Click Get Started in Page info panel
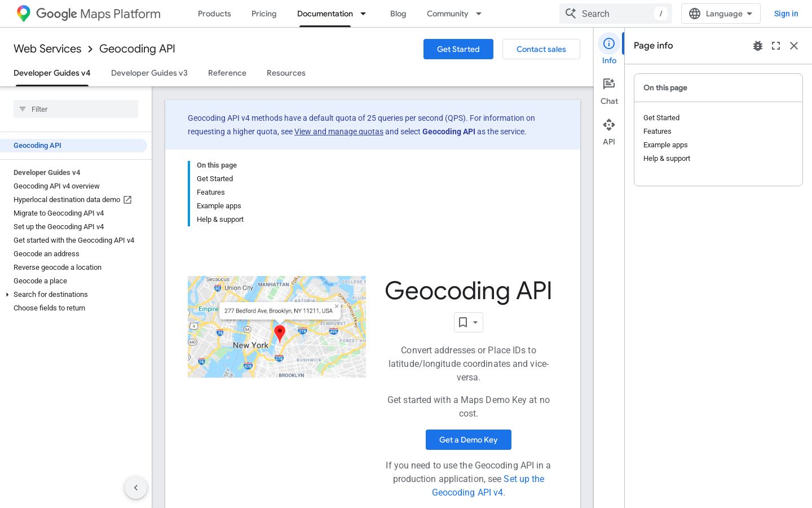Viewport: 812px width, 508px height. coord(661,118)
